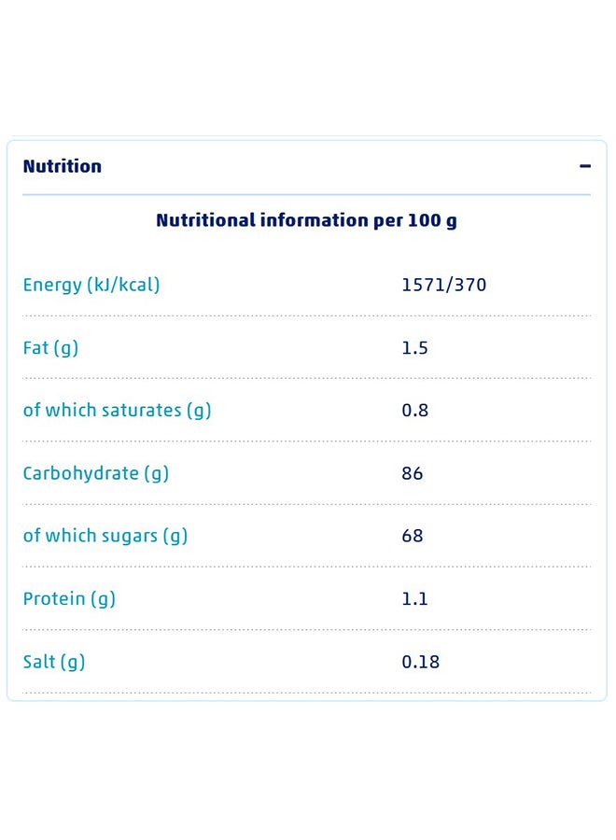The image size is (616, 840).
Task: Select the sugars value 68
Action: (413, 536)
